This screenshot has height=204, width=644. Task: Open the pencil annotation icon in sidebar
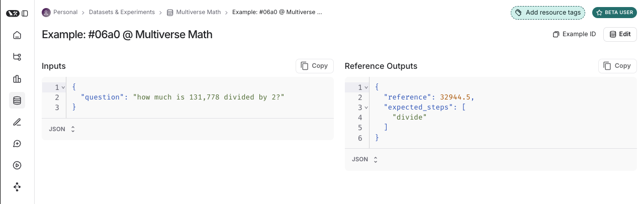pyautogui.click(x=17, y=122)
